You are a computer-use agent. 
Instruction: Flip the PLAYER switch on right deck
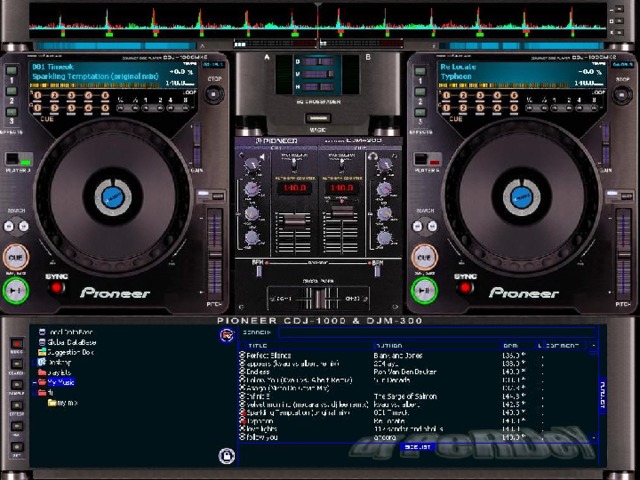pos(428,159)
